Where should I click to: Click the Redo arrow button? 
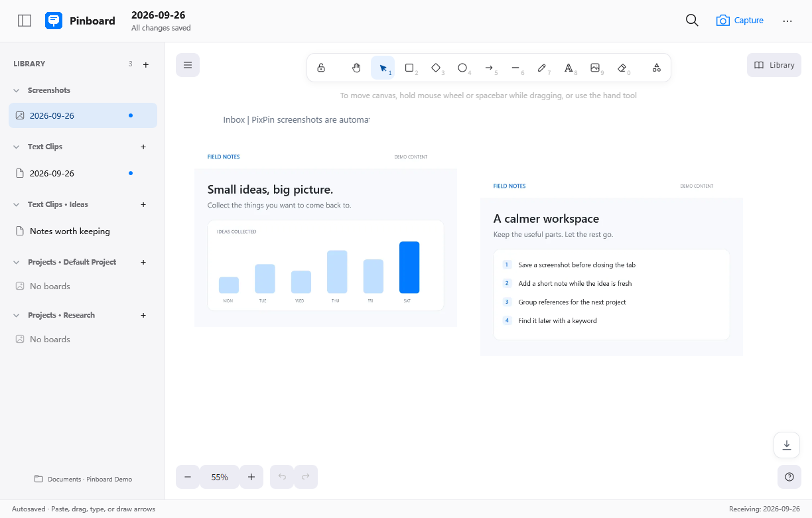(306, 477)
